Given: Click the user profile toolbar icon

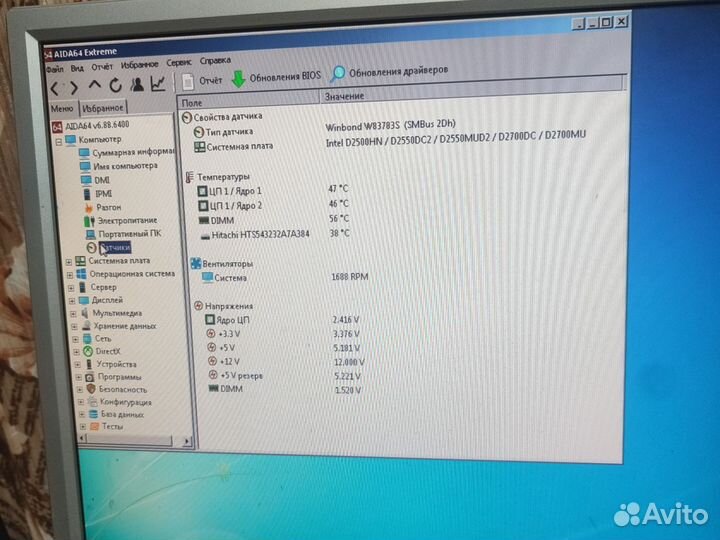Looking at the screenshot, I should (x=137, y=85).
